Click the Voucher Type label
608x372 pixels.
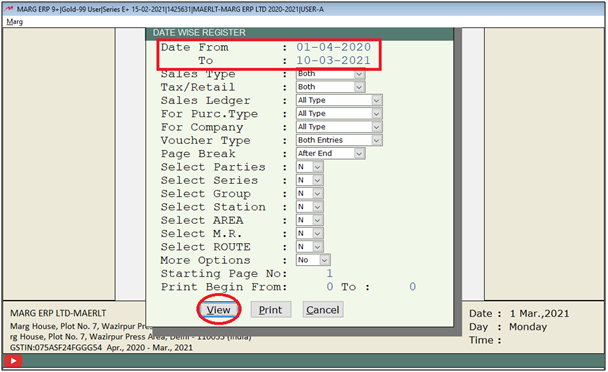(206, 141)
